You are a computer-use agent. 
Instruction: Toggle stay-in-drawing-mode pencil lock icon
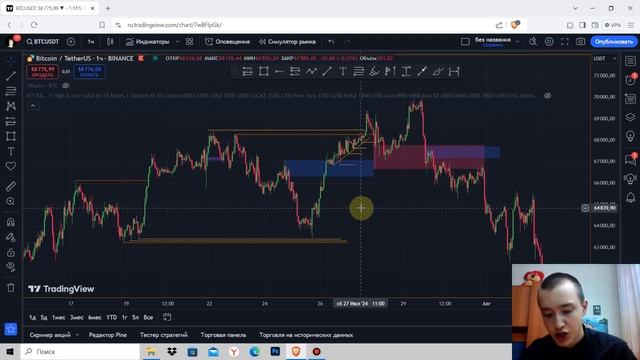tap(11, 237)
